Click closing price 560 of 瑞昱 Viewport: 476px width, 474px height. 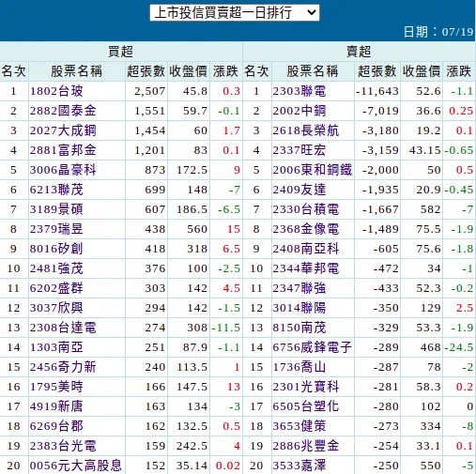coord(197,229)
